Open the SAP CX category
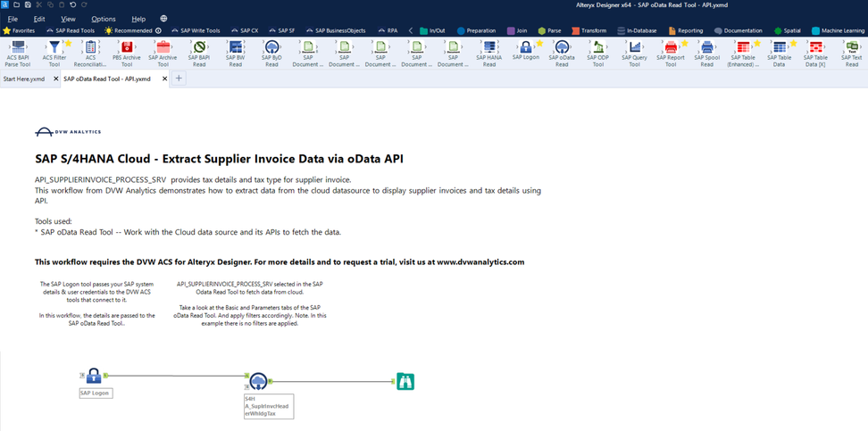 pyautogui.click(x=245, y=30)
